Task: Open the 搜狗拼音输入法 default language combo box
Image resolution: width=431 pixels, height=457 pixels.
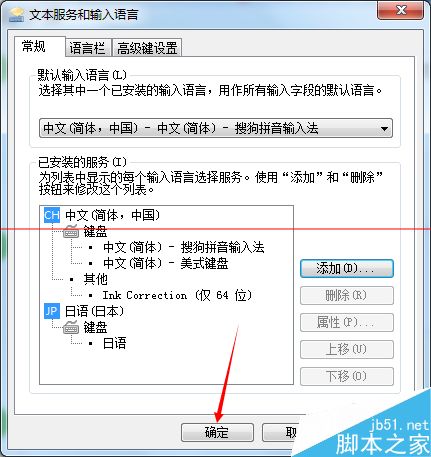Action: point(216,128)
